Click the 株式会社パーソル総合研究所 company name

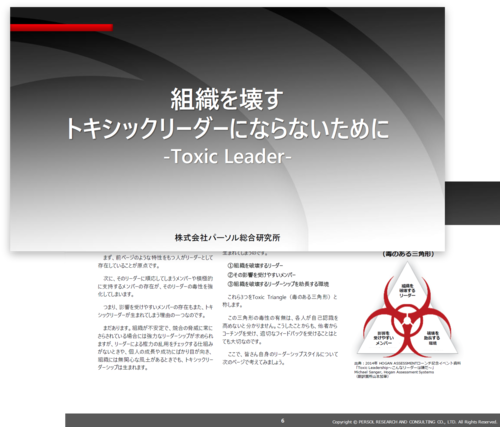[x=227, y=238]
